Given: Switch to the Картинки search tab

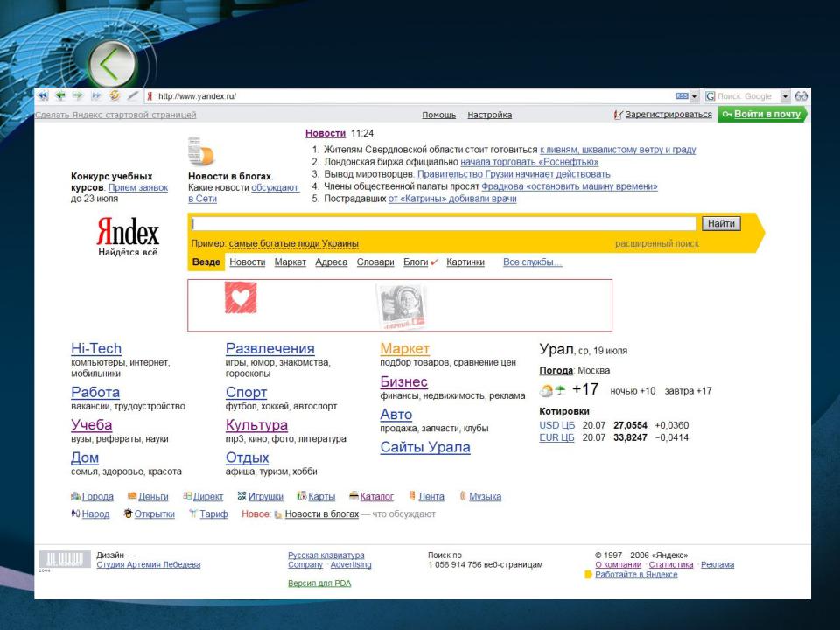Looking at the screenshot, I should tap(465, 262).
